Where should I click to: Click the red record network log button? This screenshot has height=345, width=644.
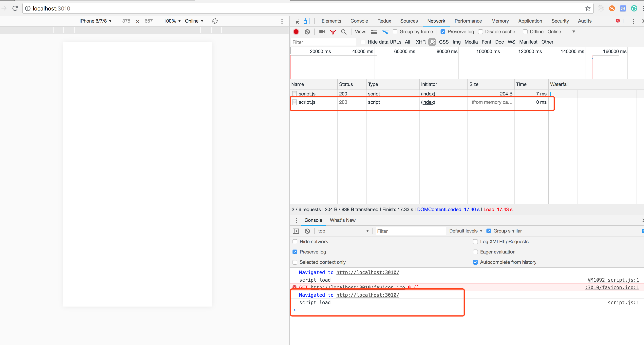coord(296,32)
